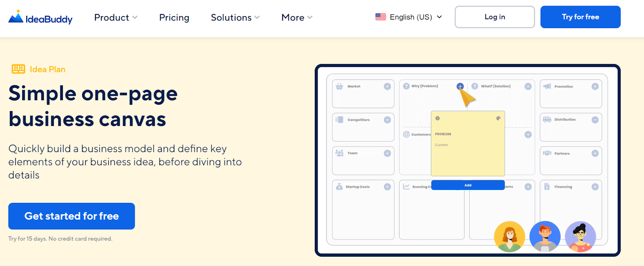Add a note to Team card
Image resolution: width=644 pixels, height=266 pixels.
(x=387, y=153)
